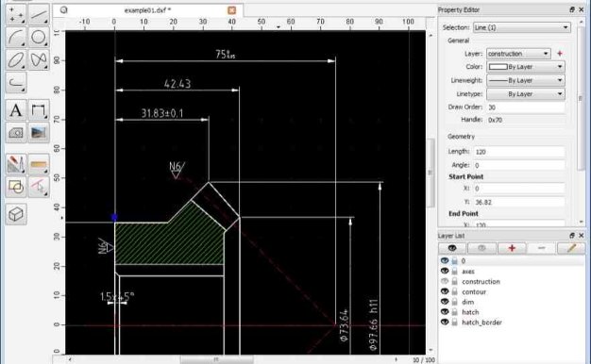Open the Block tools icon
The image size is (591, 364).
click(x=16, y=187)
